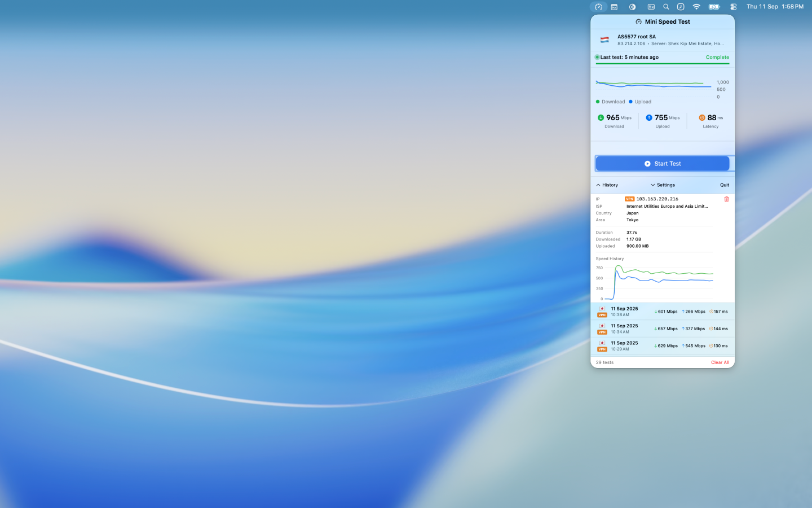Click the green status dot beside Last test

point(597,57)
